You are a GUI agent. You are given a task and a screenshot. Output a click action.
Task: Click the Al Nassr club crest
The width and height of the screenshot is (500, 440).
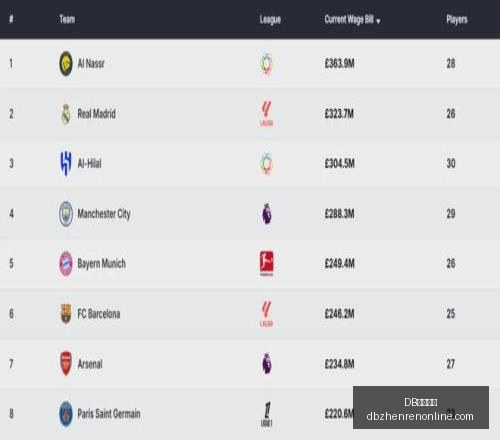coord(66,63)
